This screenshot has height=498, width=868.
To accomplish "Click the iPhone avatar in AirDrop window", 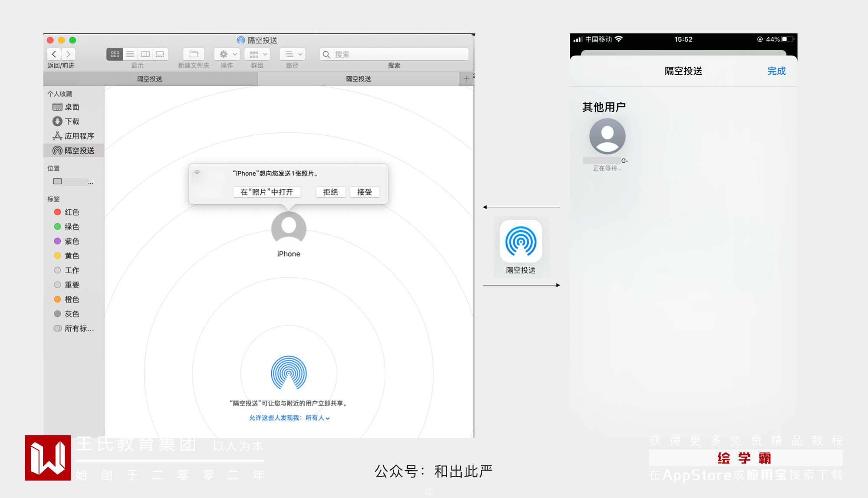I will (x=289, y=229).
